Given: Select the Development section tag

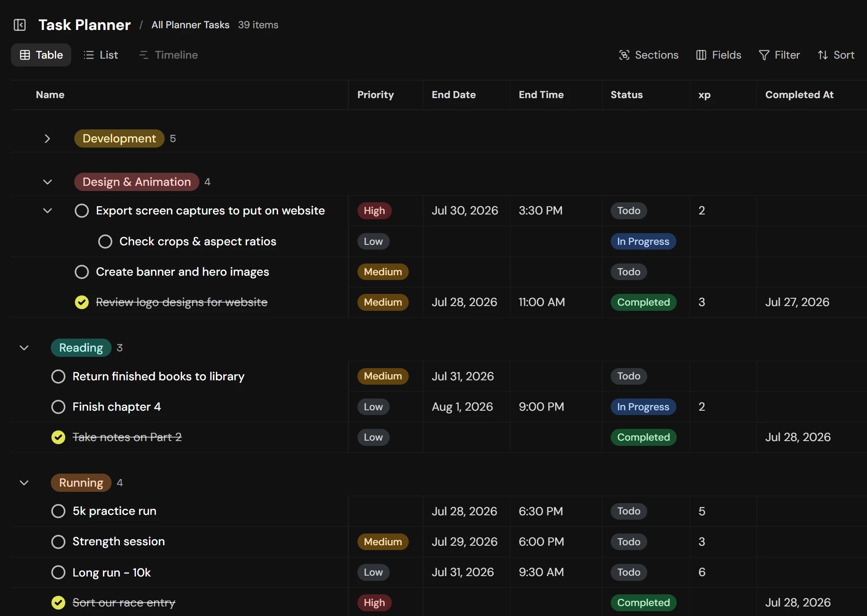Looking at the screenshot, I should click(x=119, y=138).
